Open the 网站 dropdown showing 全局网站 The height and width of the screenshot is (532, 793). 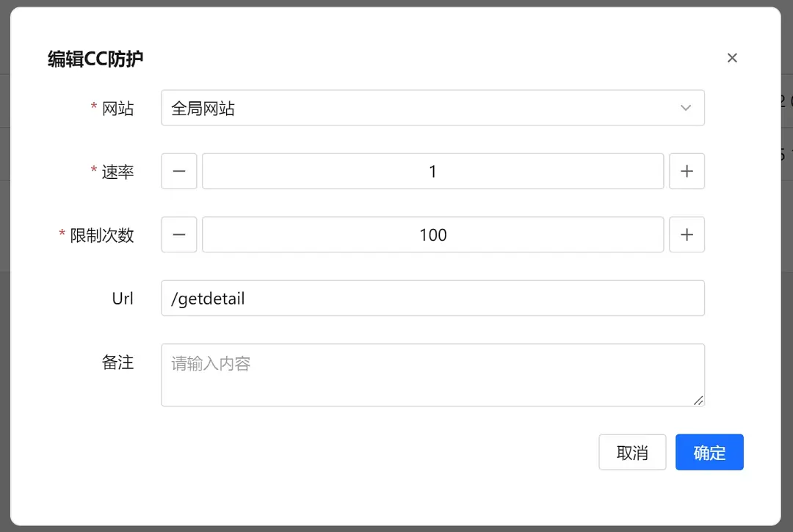tap(432, 108)
